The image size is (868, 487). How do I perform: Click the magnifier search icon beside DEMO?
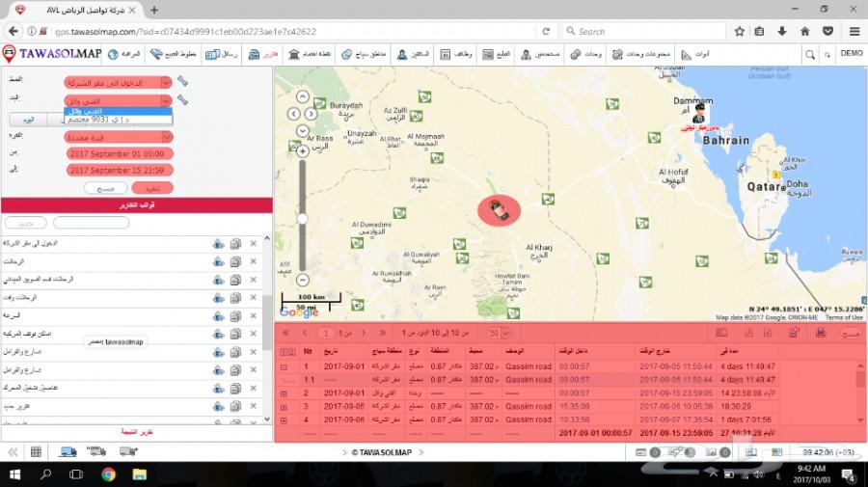coord(810,54)
